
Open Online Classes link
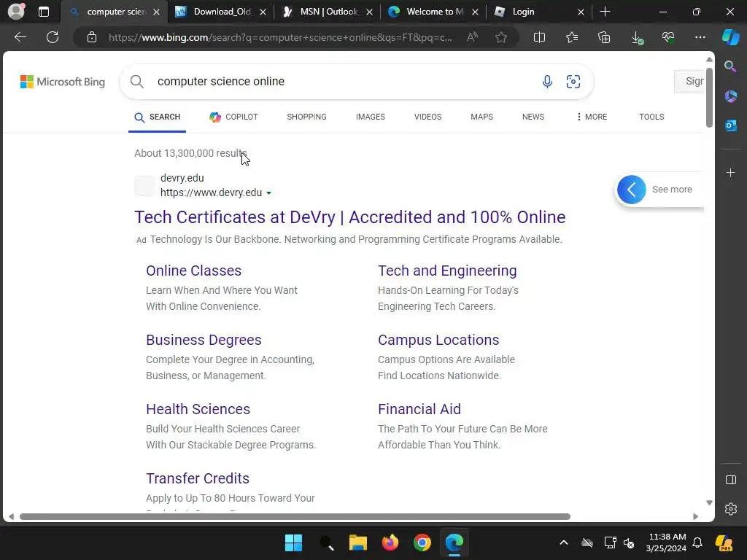pyautogui.click(x=193, y=271)
